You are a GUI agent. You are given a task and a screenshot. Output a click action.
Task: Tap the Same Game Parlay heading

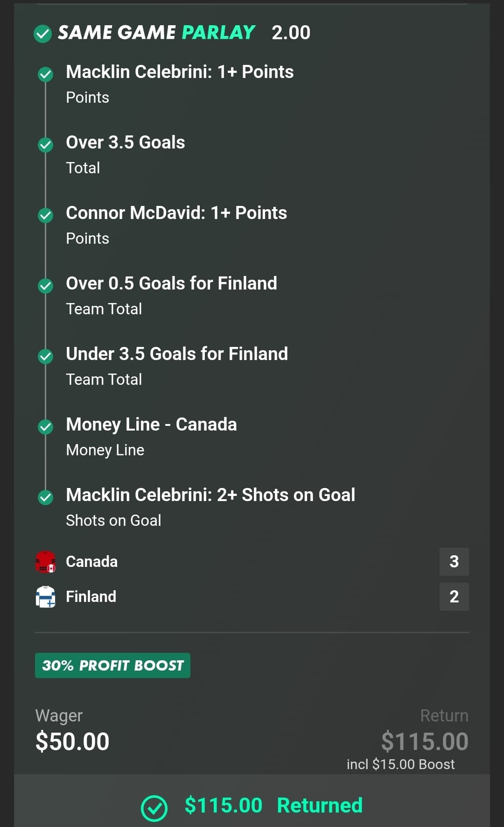tap(156, 33)
